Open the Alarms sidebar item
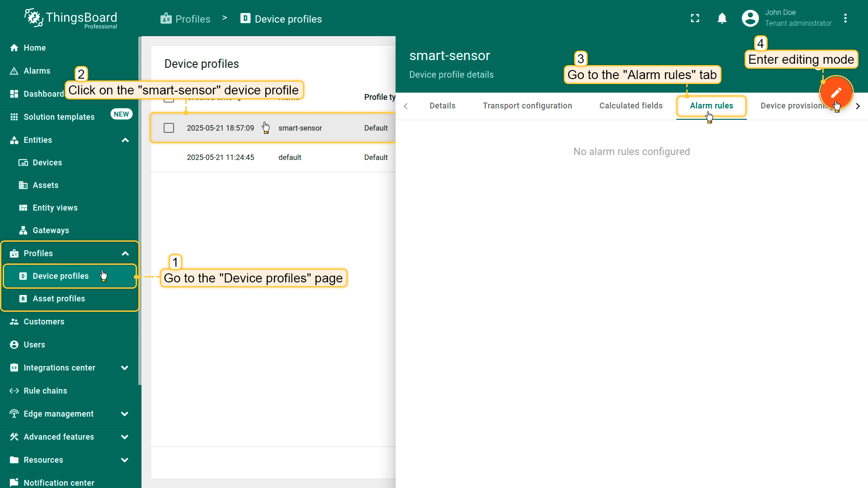The image size is (868, 488). pyautogui.click(x=37, y=71)
